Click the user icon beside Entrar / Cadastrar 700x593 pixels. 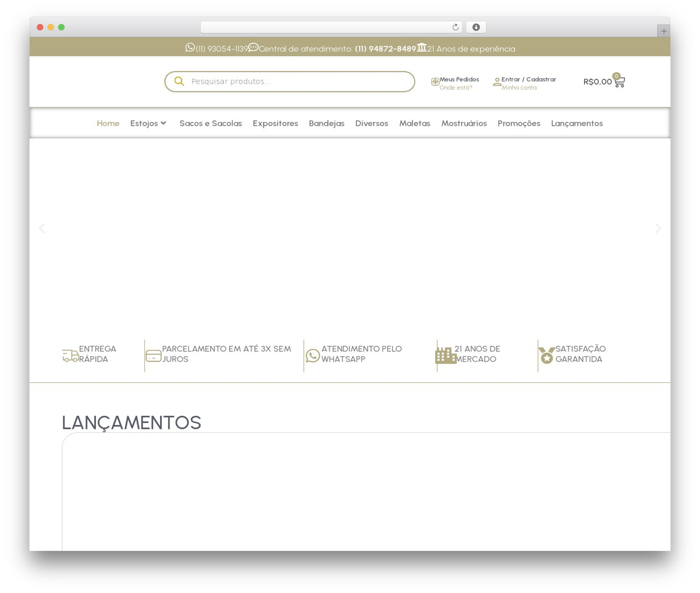(497, 82)
